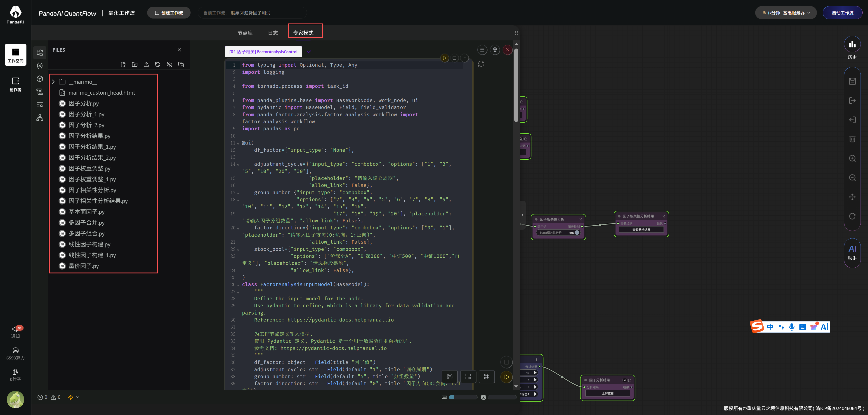Open the packages cube panel icon
Screen dimensions: 868x415
[40, 79]
